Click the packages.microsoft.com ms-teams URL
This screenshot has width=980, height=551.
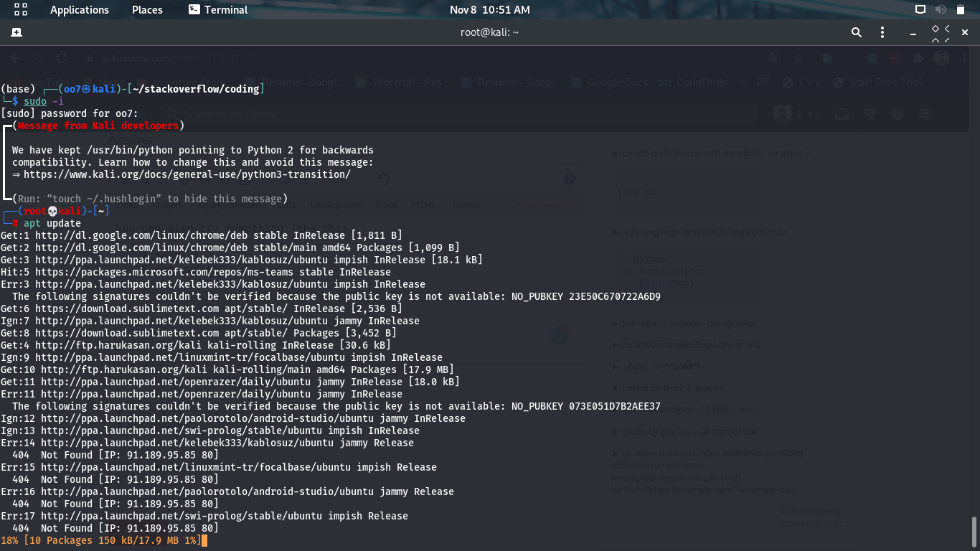point(159,272)
